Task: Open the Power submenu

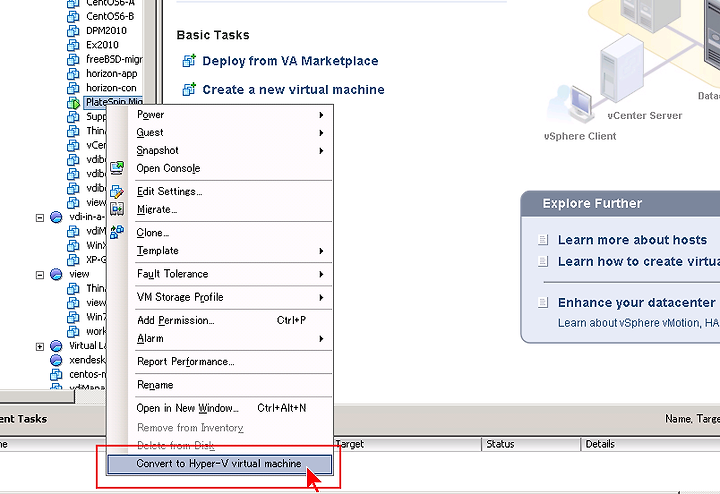Action: point(219,115)
